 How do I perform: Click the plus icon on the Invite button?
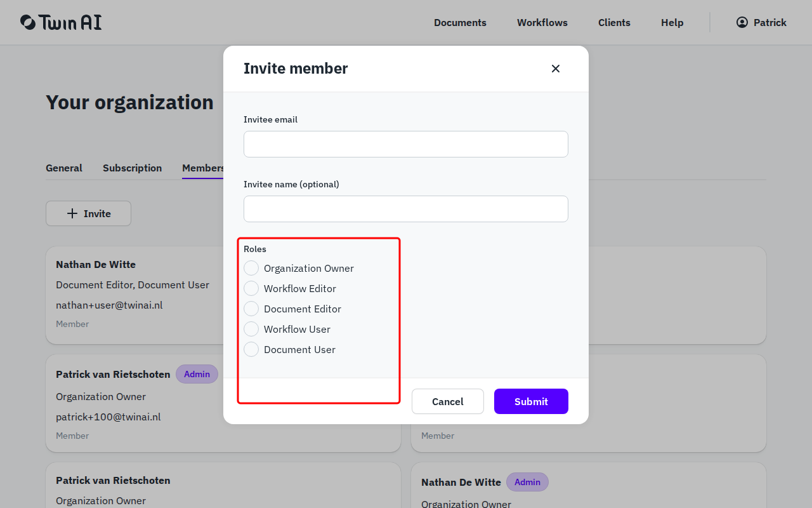72,213
